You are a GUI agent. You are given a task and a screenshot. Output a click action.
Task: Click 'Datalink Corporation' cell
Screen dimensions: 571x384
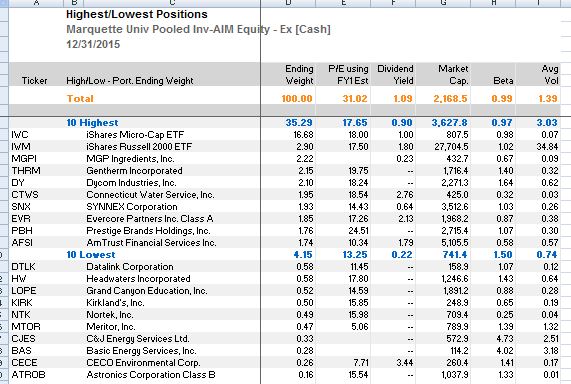[130, 267]
